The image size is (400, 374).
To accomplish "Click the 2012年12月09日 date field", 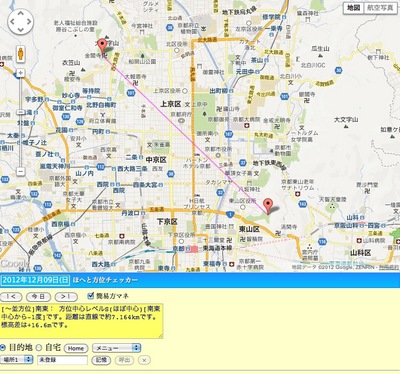I will tap(35, 280).
